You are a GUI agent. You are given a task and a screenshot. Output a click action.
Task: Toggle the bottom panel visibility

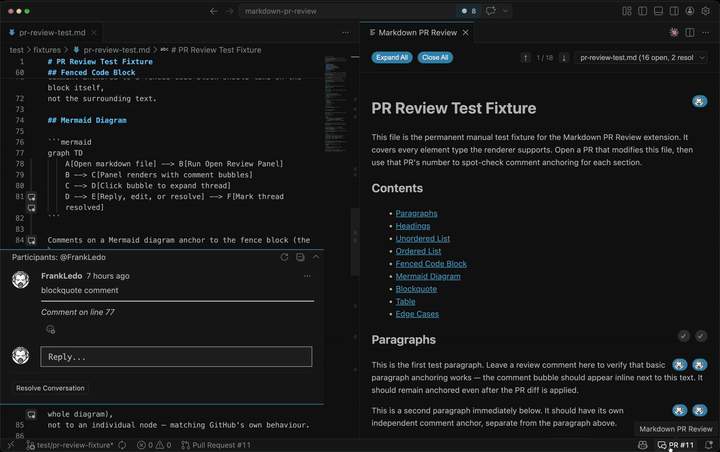coord(658,11)
